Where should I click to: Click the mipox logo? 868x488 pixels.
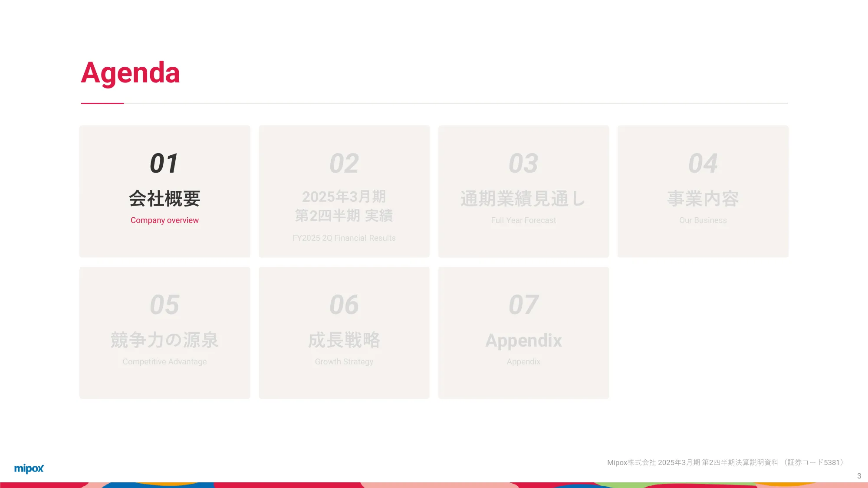click(x=29, y=468)
